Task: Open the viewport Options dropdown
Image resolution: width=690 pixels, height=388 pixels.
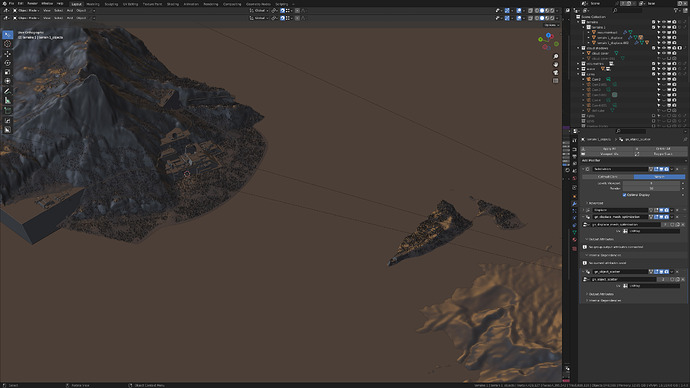Action: [551, 25]
